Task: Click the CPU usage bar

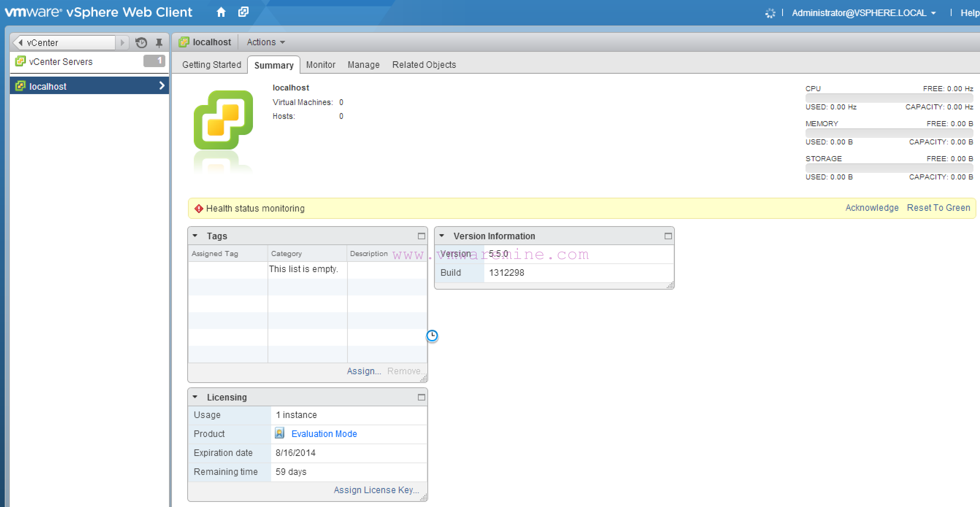Action: pos(889,98)
